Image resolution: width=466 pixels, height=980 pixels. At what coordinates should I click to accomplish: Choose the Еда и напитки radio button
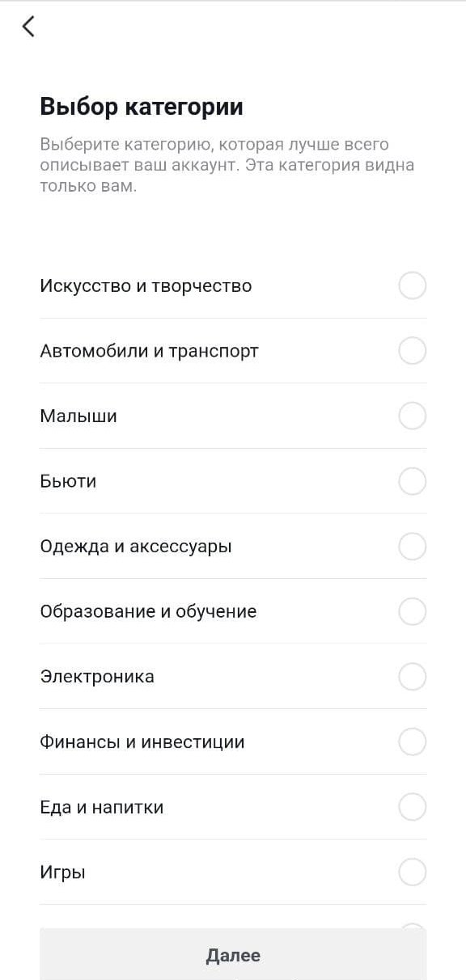pos(413,807)
